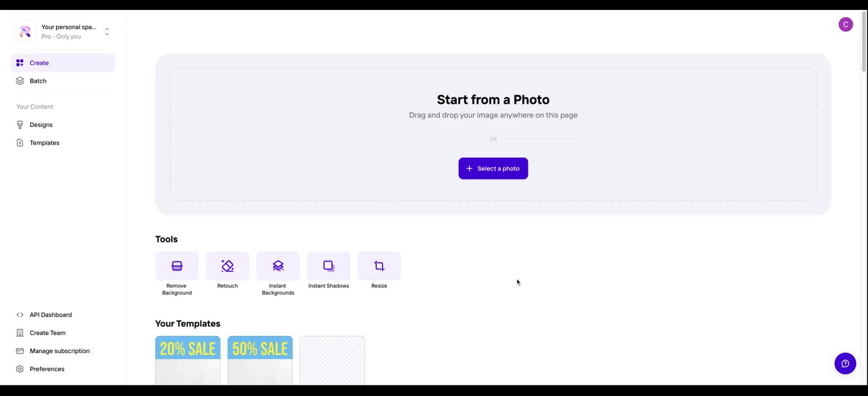The image size is (868, 396).
Task: Open the Remove Background tool
Action: coord(177,266)
